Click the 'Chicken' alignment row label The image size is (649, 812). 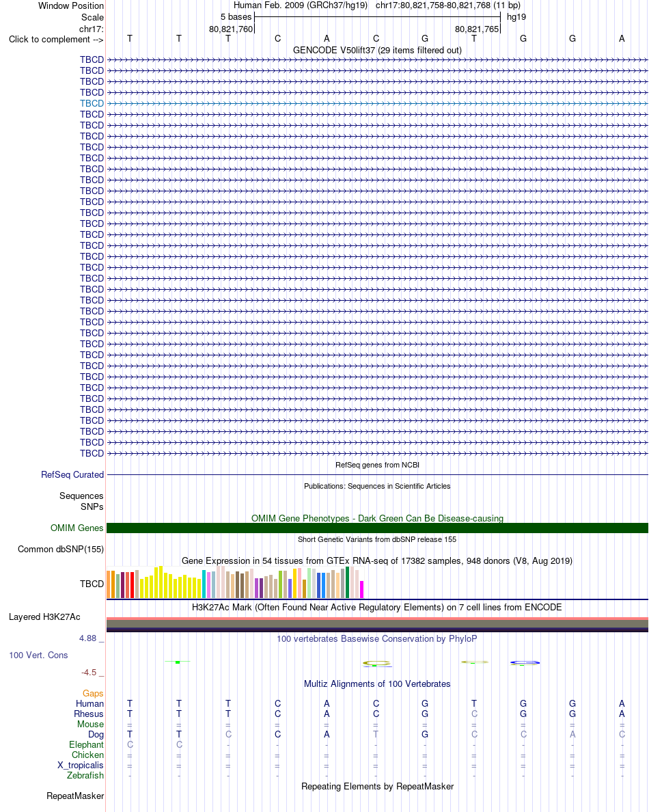[87, 755]
